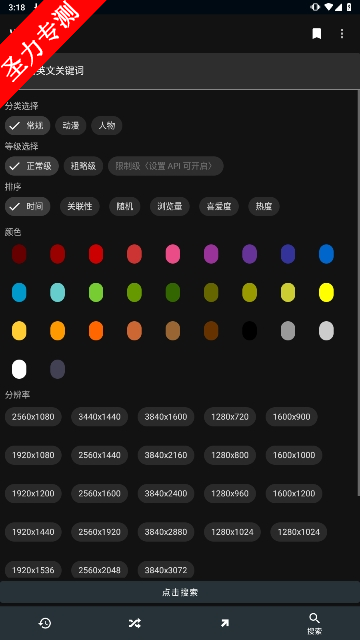
Task: Tap the cellular signal icon in status bar
Action: tap(338, 7)
